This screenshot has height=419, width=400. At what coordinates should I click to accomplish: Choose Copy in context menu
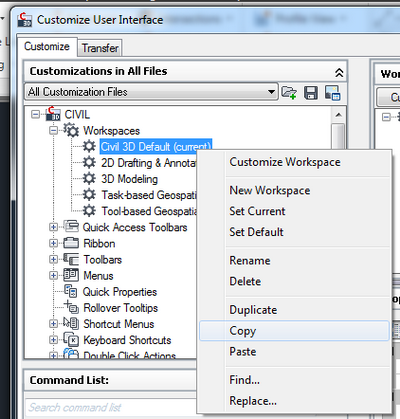click(x=294, y=331)
